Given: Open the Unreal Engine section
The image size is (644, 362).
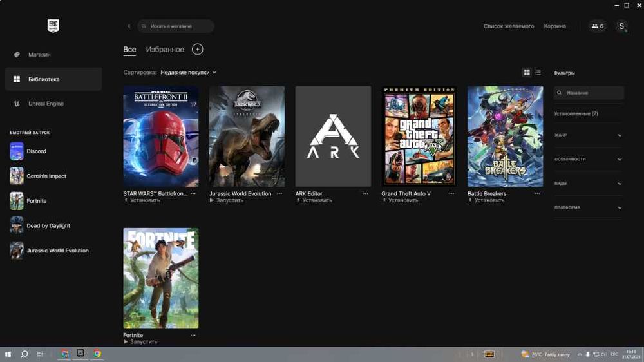Looking at the screenshot, I should pos(53,104).
